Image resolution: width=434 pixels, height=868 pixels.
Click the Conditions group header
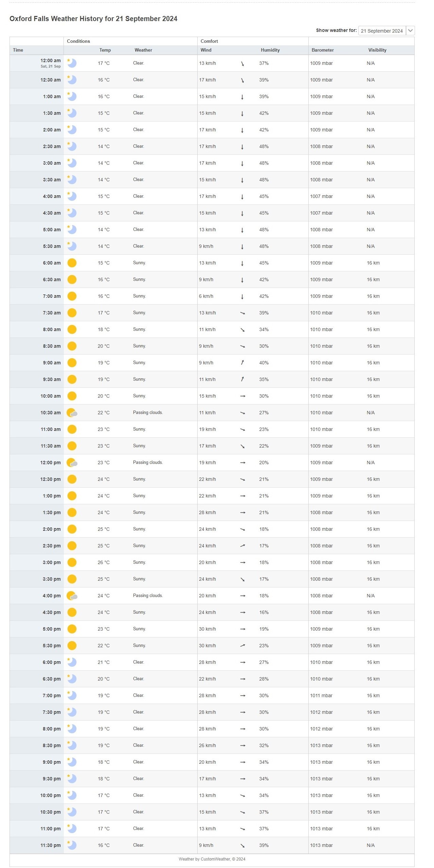[x=78, y=41]
